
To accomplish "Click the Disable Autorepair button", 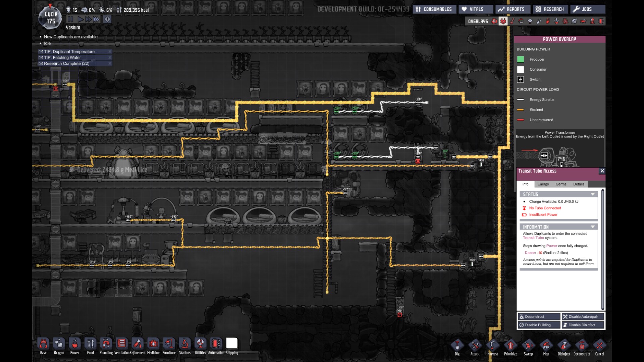I will (583, 316).
